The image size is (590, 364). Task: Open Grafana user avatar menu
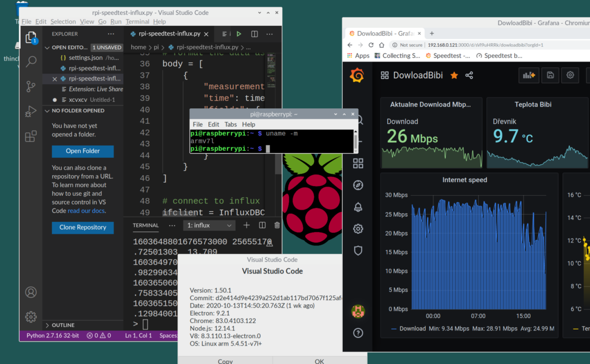tap(358, 312)
